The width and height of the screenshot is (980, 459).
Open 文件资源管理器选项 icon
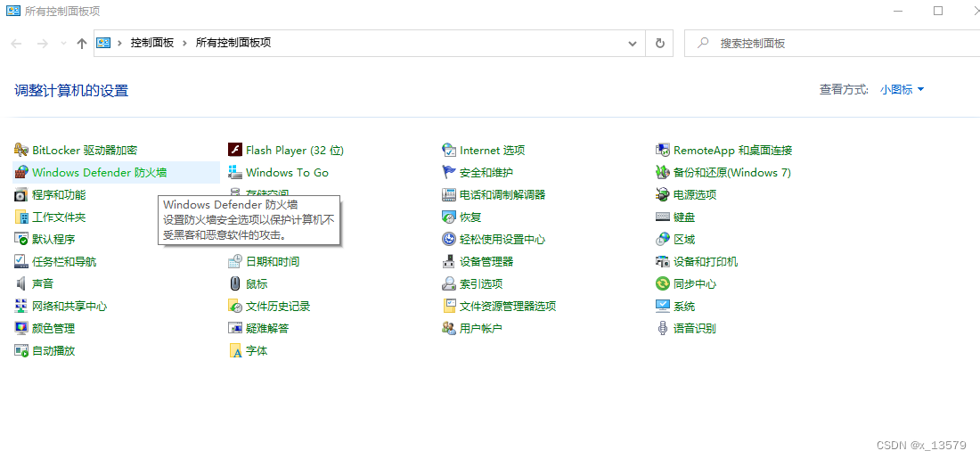[449, 307]
